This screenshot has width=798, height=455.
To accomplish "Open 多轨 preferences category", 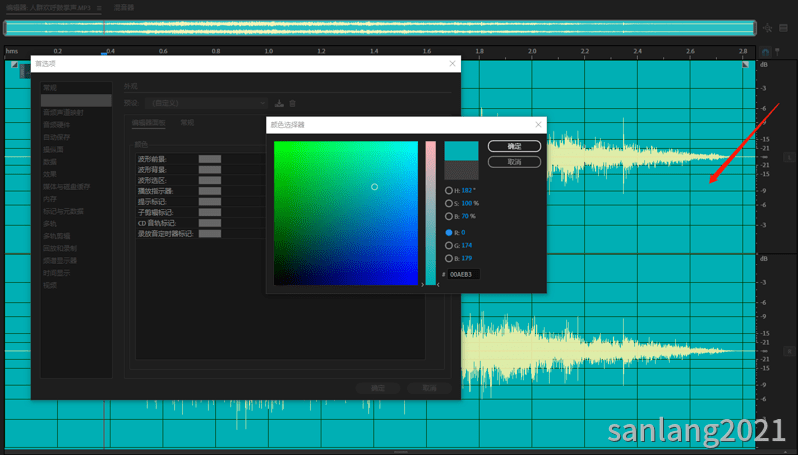I will (50, 224).
